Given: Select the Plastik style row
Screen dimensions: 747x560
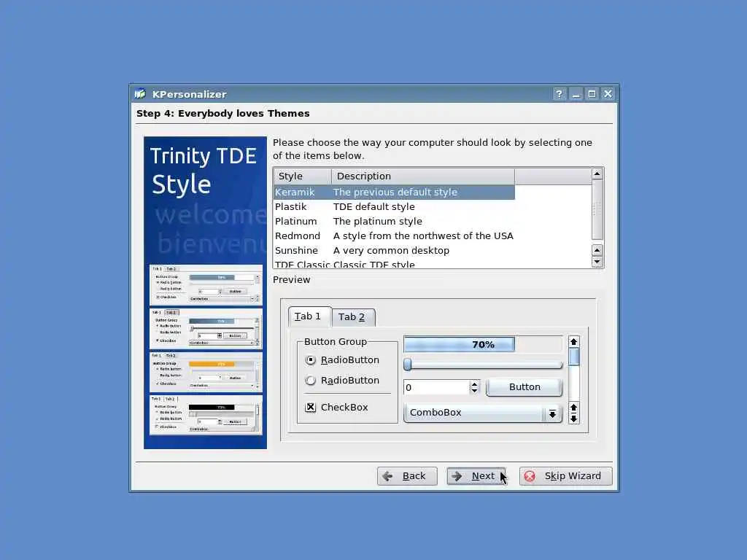Looking at the screenshot, I should tap(394, 206).
